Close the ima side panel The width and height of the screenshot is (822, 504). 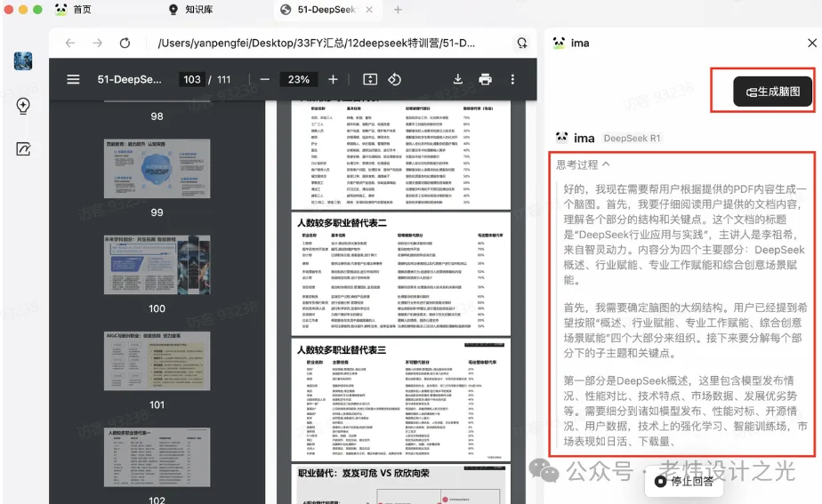point(812,43)
